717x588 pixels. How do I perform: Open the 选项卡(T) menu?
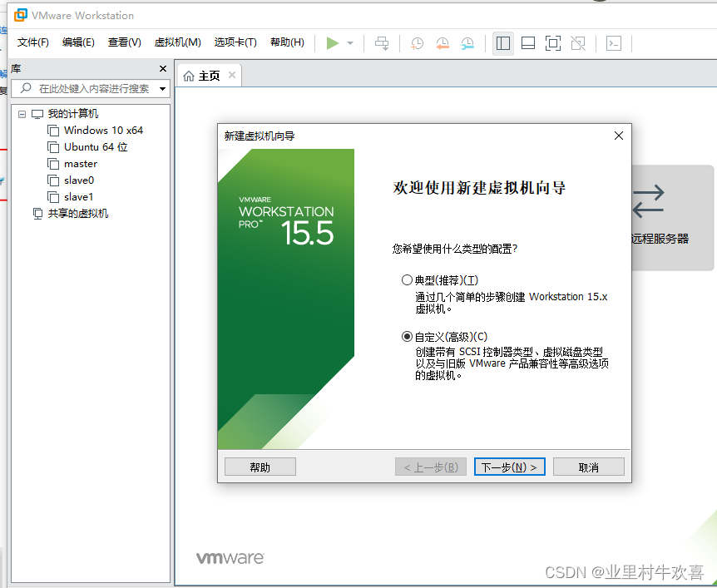point(235,42)
